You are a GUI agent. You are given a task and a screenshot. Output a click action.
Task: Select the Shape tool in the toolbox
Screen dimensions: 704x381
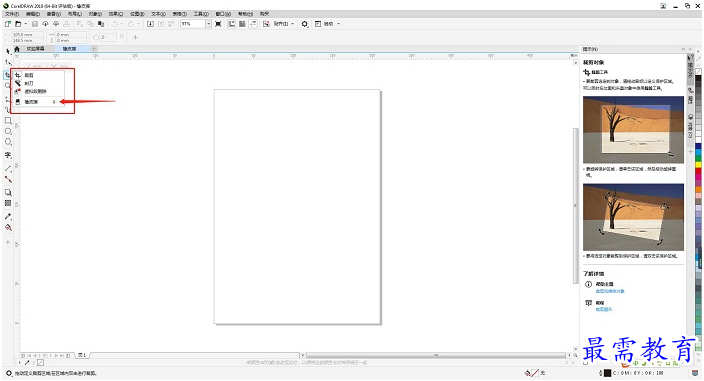(8, 62)
